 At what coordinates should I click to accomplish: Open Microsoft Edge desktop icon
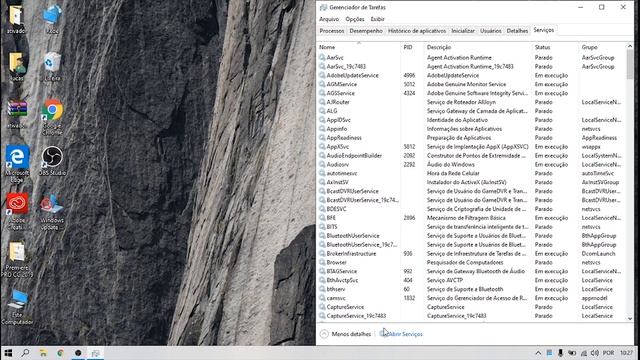pyautogui.click(x=17, y=164)
